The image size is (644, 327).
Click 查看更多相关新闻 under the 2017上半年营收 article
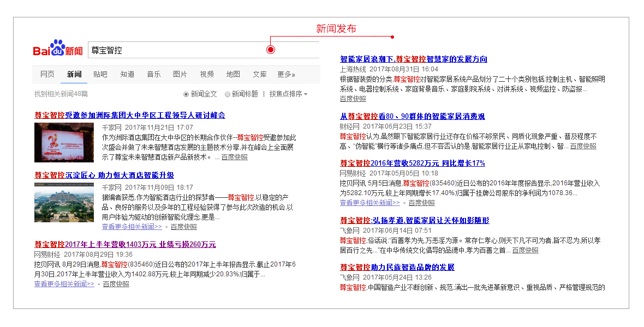click(x=64, y=284)
